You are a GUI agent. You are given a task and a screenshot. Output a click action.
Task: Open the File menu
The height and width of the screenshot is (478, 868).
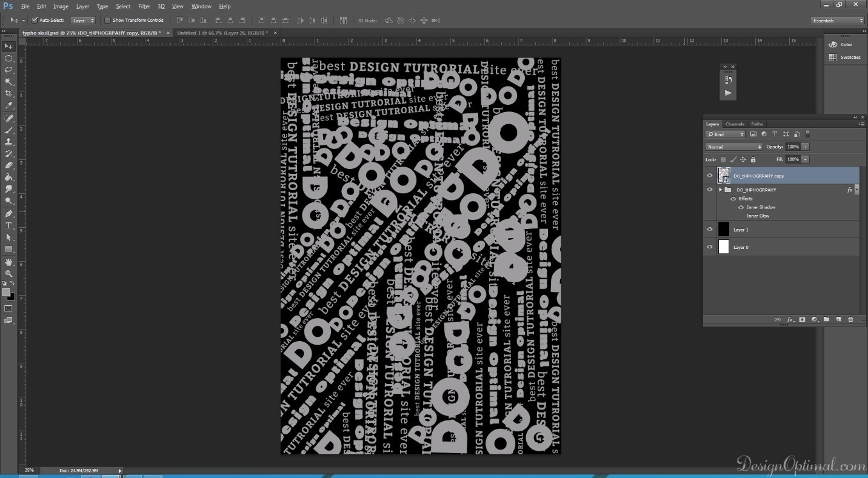(x=25, y=6)
